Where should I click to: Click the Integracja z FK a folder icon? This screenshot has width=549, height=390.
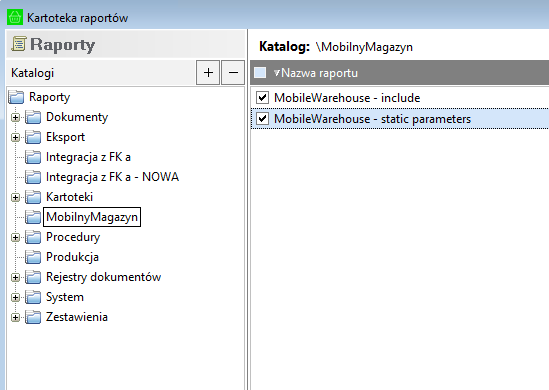(x=33, y=157)
